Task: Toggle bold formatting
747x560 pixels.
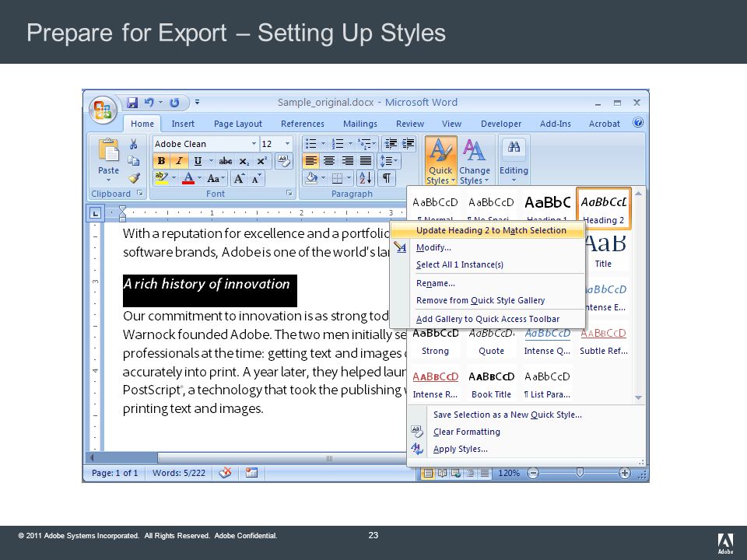Action: pyautogui.click(x=161, y=161)
